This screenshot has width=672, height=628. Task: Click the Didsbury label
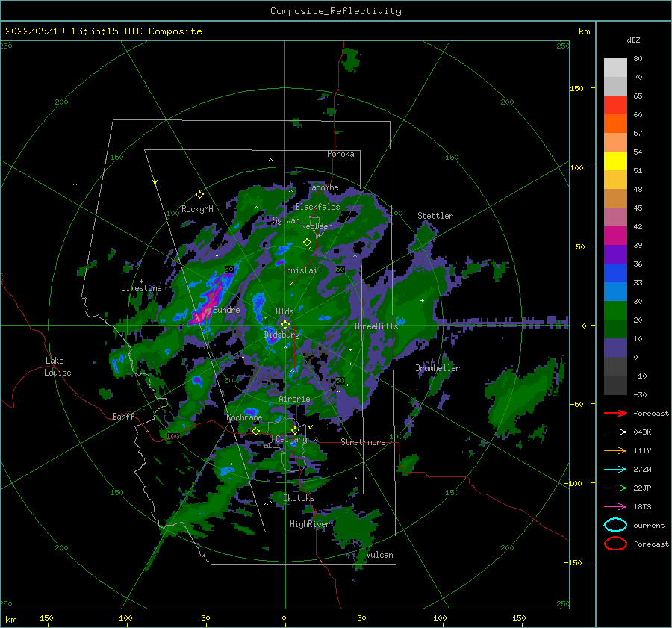[281, 335]
